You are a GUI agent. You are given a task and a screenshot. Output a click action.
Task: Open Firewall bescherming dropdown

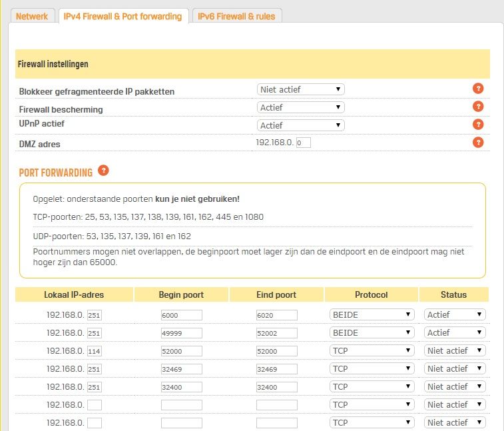(x=300, y=107)
